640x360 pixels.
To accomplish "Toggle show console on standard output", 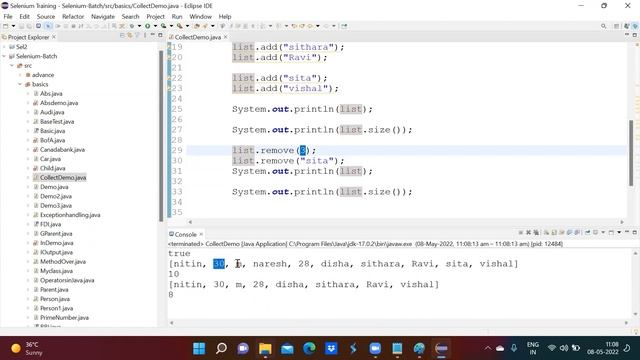I will [x=569, y=233].
